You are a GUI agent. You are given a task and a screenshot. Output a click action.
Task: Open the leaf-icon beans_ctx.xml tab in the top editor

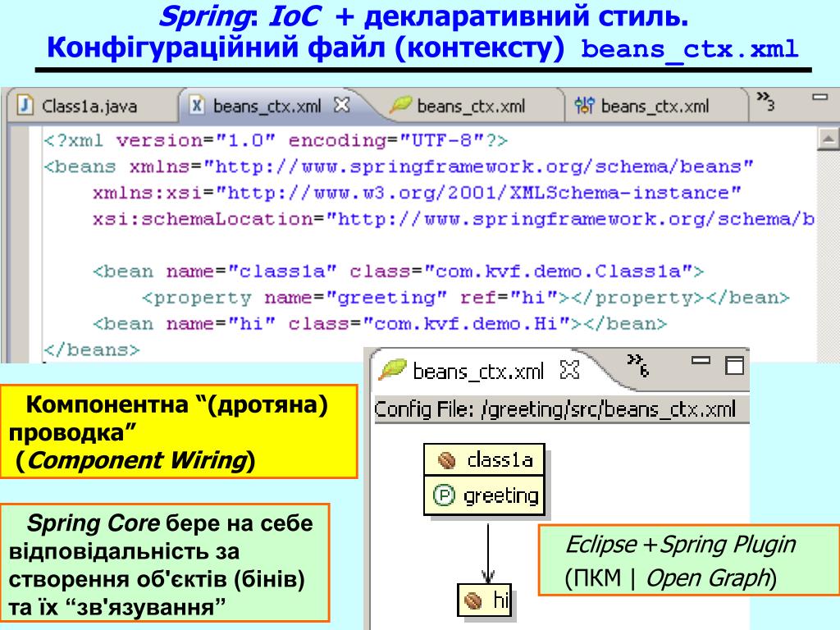tap(471, 106)
